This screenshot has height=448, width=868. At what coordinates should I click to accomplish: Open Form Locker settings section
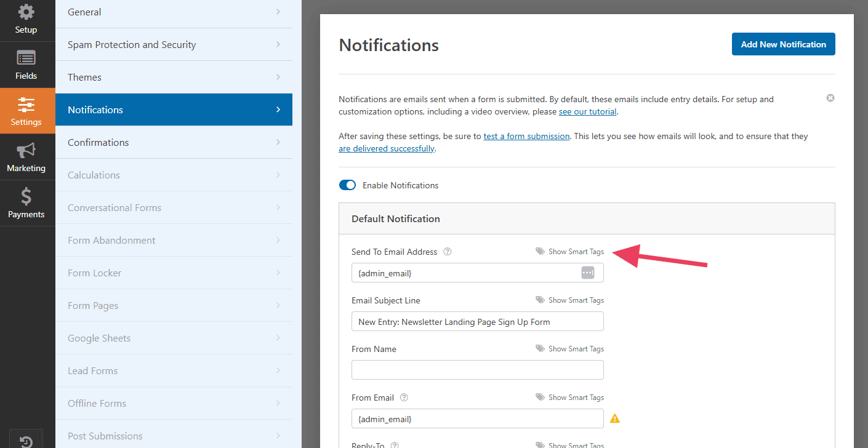[174, 273]
